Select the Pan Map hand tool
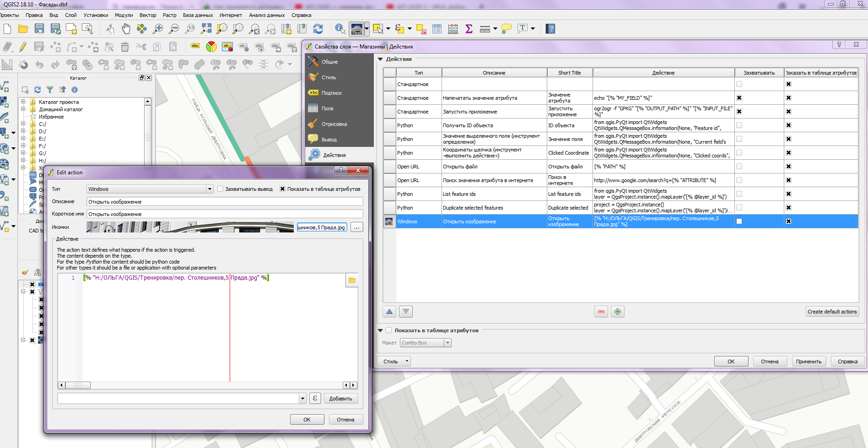The height and width of the screenshot is (448, 868). [x=126, y=29]
